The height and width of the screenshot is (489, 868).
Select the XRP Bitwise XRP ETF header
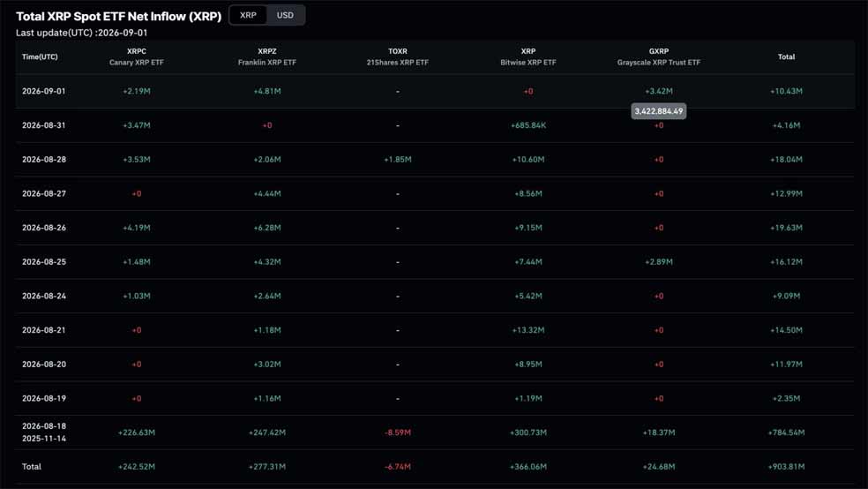tap(528, 56)
